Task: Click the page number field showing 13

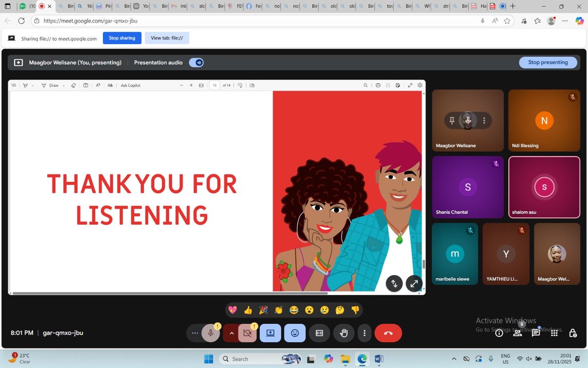Action: click(x=215, y=85)
